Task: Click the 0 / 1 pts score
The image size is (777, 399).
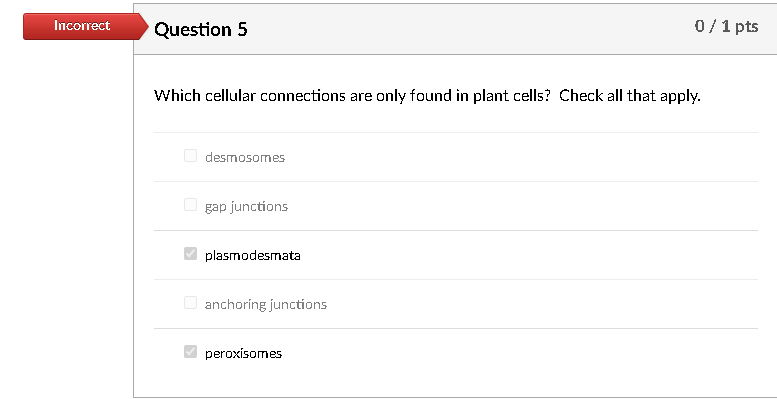Action: pyautogui.click(x=726, y=26)
